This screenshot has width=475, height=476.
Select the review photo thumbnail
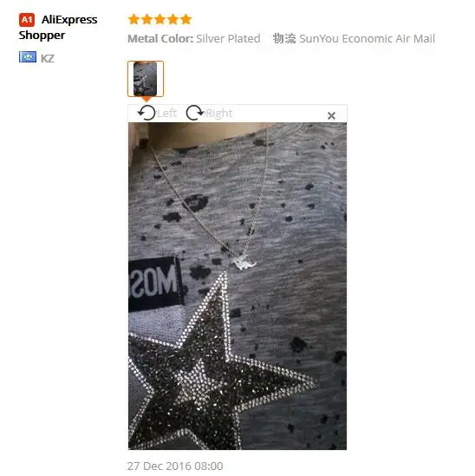tap(146, 79)
